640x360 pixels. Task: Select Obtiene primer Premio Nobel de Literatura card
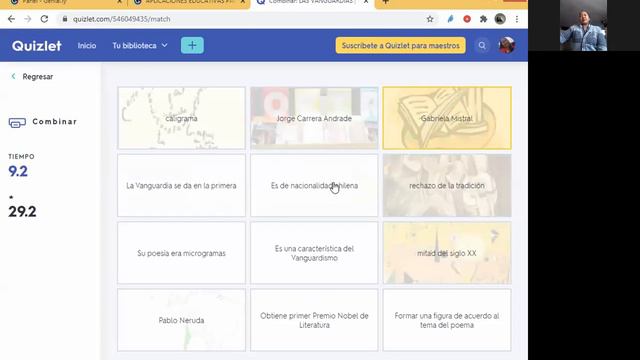314,320
